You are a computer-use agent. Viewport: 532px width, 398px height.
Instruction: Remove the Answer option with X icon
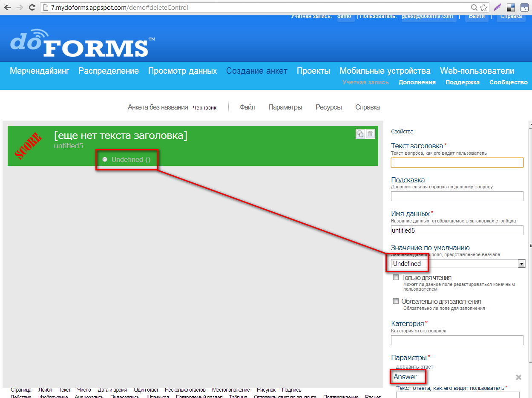[x=518, y=377]
